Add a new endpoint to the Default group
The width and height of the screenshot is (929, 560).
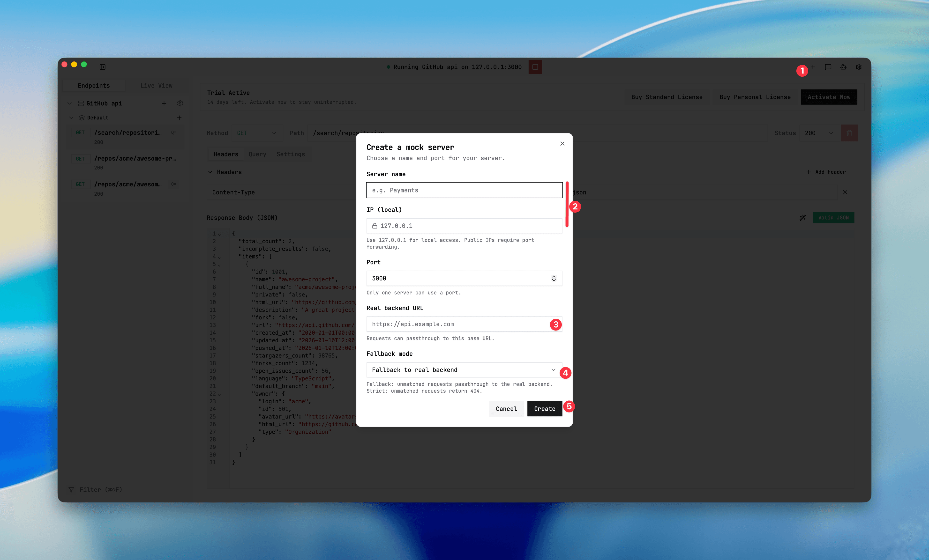(x=179, y=118)
